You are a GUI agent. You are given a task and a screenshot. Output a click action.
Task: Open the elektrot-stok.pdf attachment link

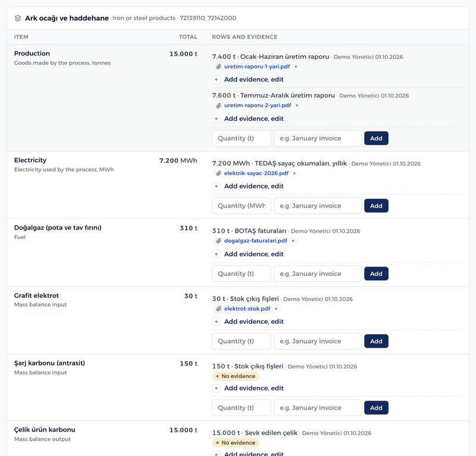click(x=247, y=308)
